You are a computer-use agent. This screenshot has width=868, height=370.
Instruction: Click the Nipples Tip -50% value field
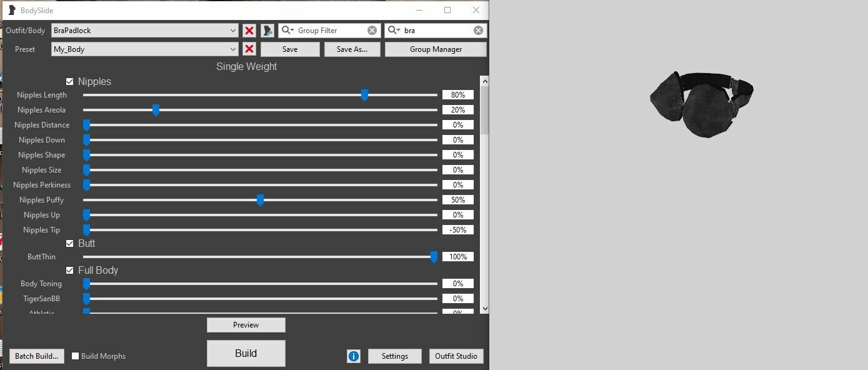(x=458, y=230)
